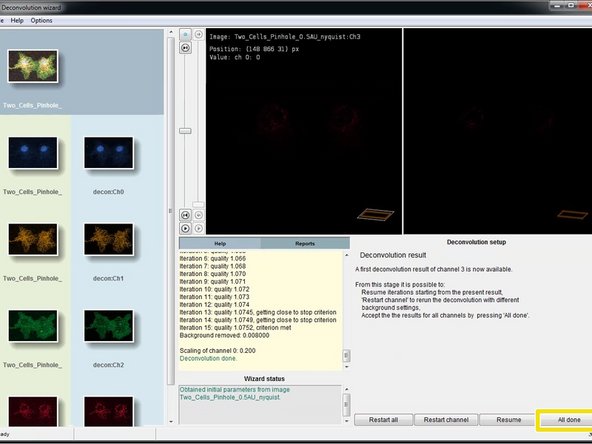Click the maximize button of Deconvolution wizard
Screen dimensions: 592x444
[571, 5]
